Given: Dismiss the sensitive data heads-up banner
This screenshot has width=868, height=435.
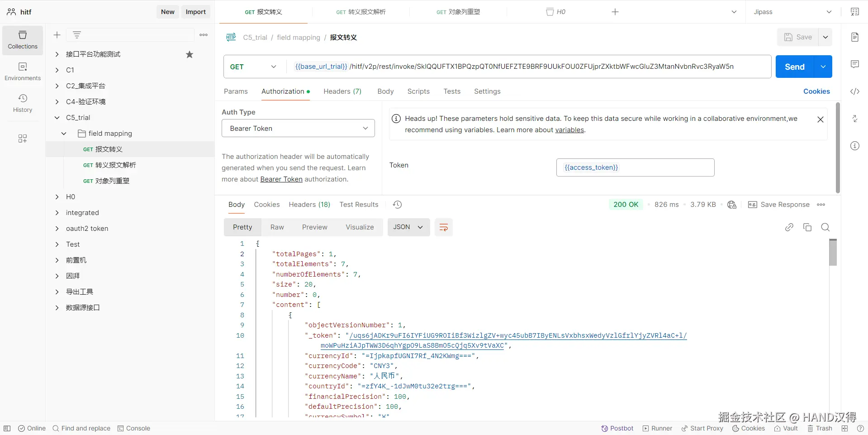Looking at the screenshot, I should (x=821, y=120).
